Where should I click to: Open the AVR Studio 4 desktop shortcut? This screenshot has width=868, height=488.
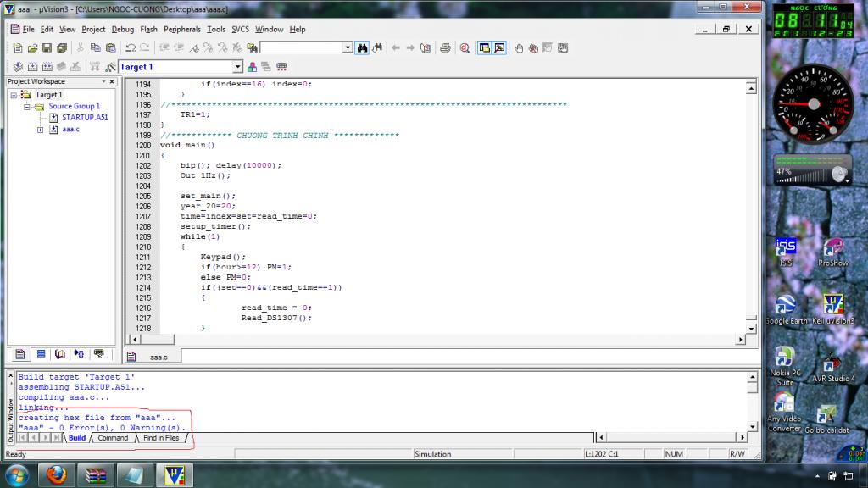point(833,368)
